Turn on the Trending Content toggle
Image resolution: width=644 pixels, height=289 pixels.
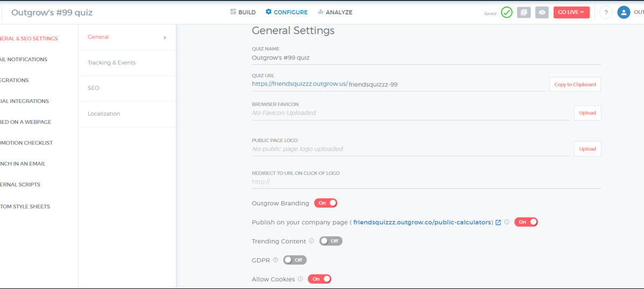[331, 241]
